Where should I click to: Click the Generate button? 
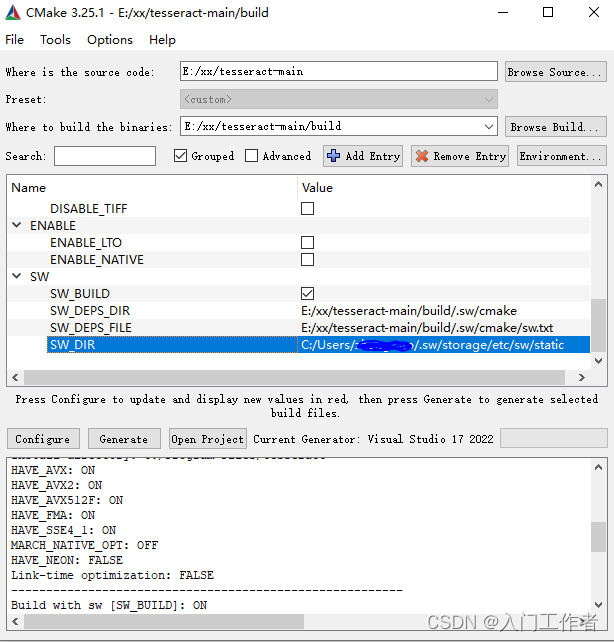124,439
